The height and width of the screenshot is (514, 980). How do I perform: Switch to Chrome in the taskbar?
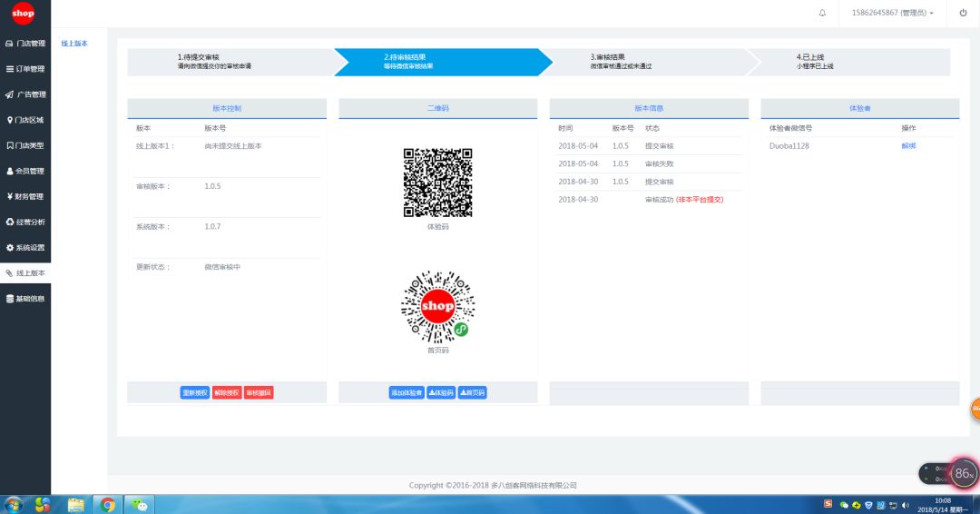coord(107,505)
